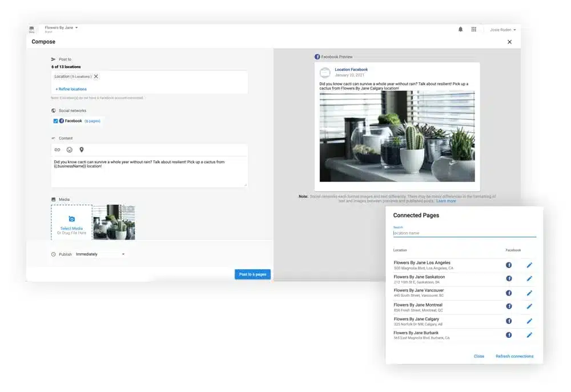
Task: Click the camera icon to select media
Action: click(71, 219)
